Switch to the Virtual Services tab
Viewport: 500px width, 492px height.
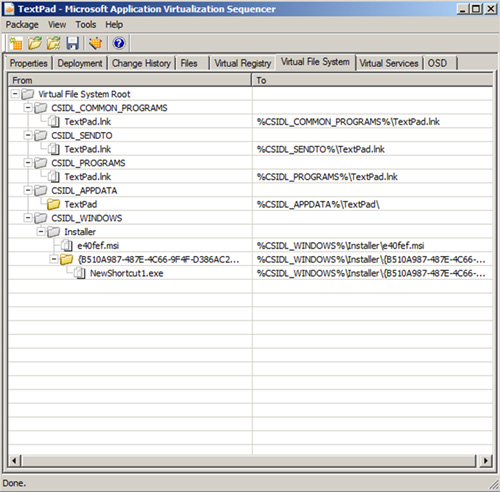389,63
